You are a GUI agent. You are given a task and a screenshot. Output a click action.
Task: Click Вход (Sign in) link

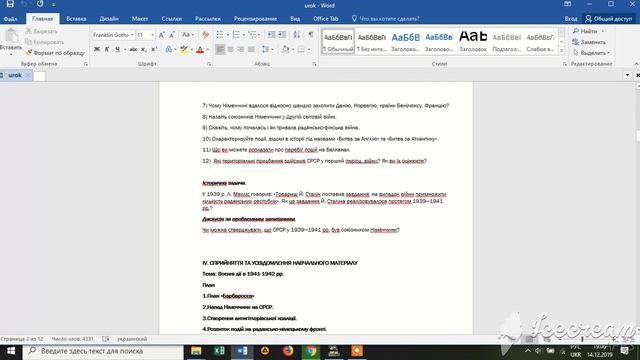571,19
